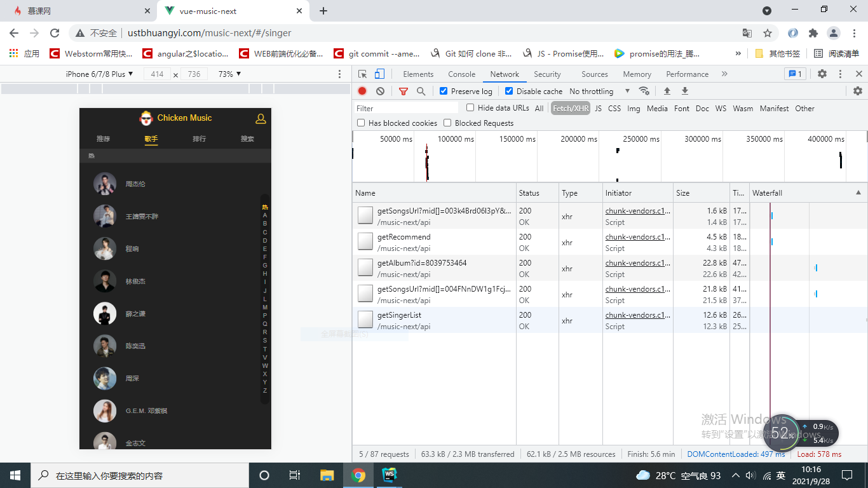Check Has blocked cookies

coord(361,123)
